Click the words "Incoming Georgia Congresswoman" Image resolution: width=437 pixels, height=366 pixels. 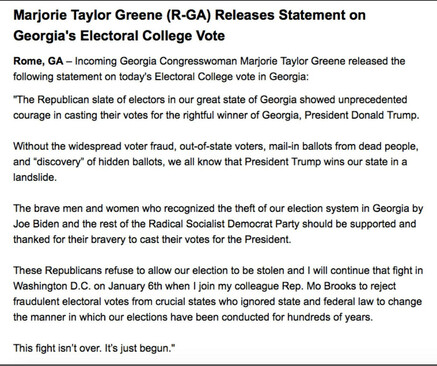pos(156,62)
